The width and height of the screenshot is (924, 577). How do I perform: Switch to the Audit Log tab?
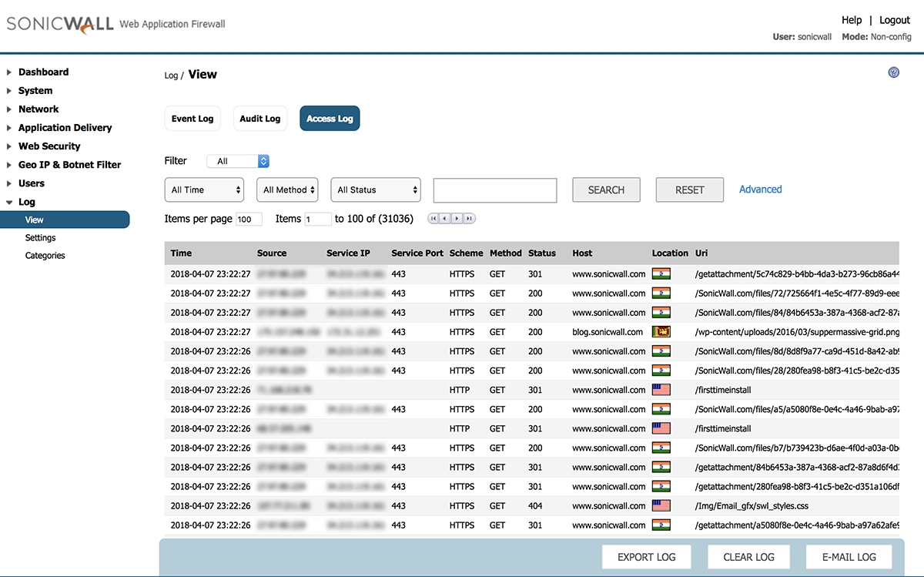click(x=259, y=119)
